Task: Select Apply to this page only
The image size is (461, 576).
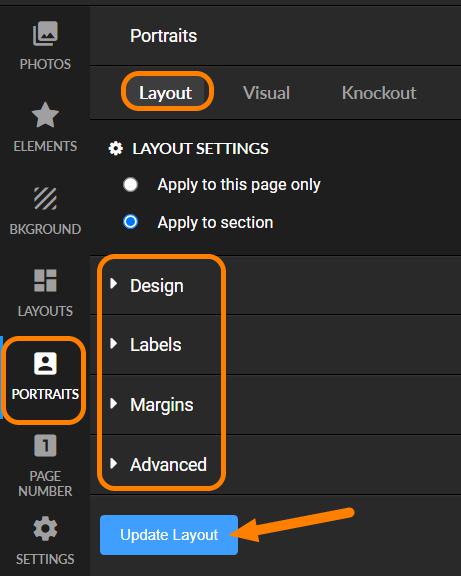Action: (130, 184)
